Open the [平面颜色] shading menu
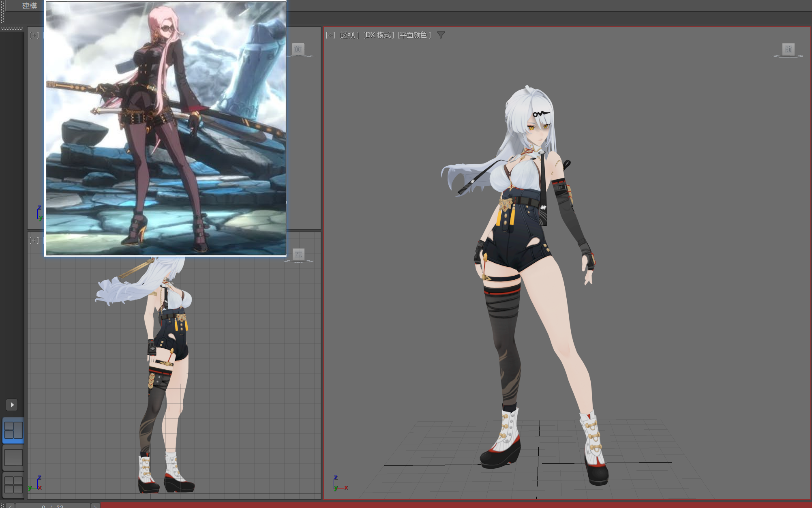 (414, 35)
